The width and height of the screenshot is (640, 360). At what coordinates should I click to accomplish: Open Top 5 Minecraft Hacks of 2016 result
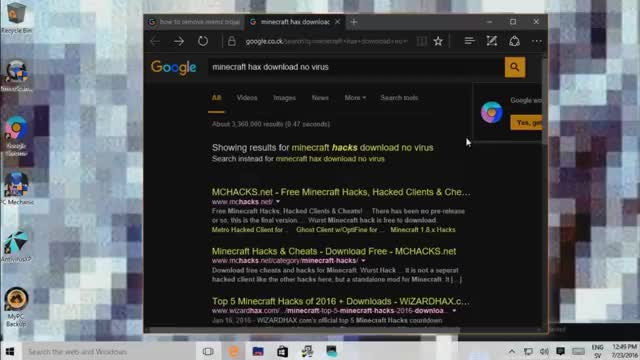point(341,301)
